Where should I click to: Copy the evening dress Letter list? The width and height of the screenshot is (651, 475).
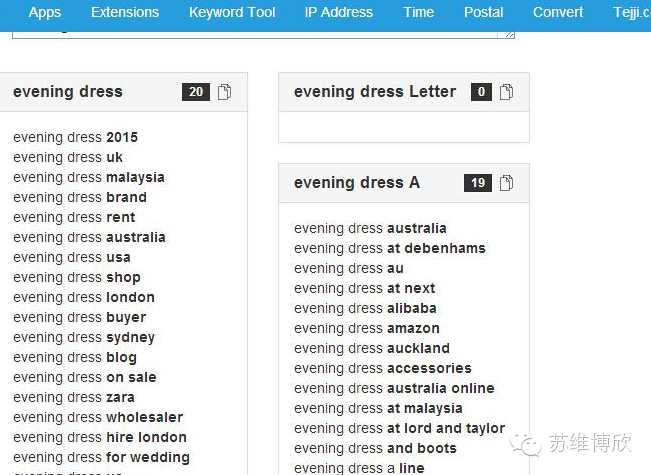[x=506, y=92]
